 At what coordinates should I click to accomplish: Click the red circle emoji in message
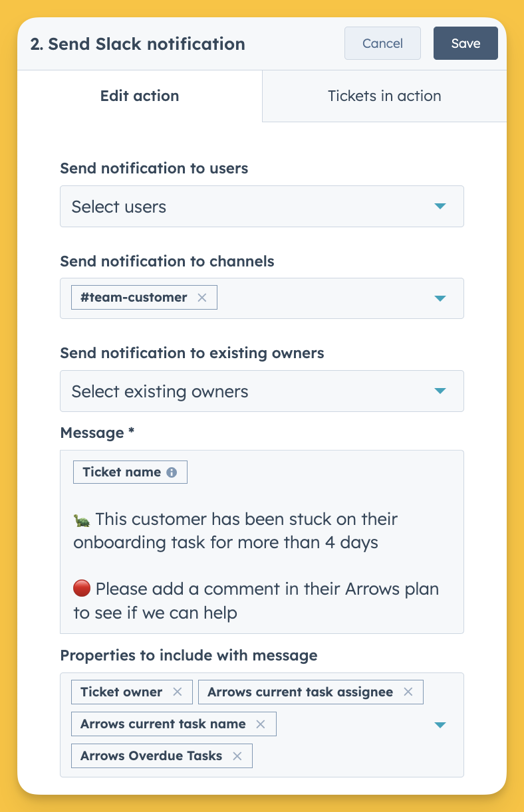click(x=81, y=589)
